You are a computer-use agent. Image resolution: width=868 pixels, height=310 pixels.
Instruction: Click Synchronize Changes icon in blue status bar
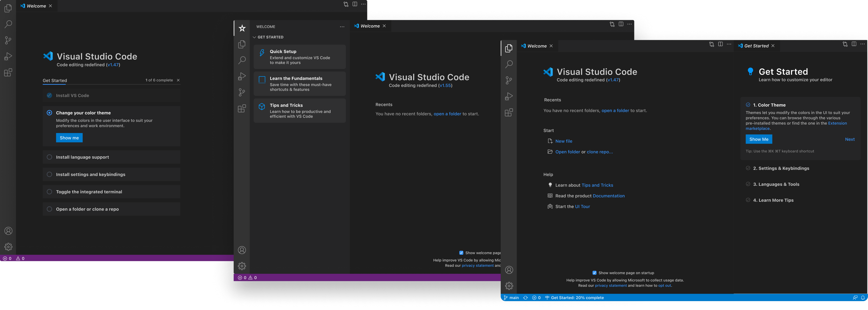(525, 298)
